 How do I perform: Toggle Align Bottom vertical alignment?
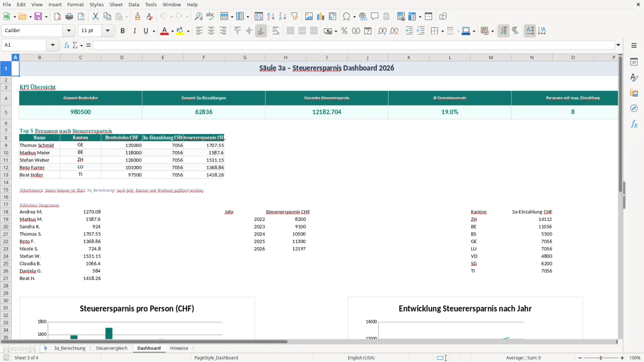(261, 31)
